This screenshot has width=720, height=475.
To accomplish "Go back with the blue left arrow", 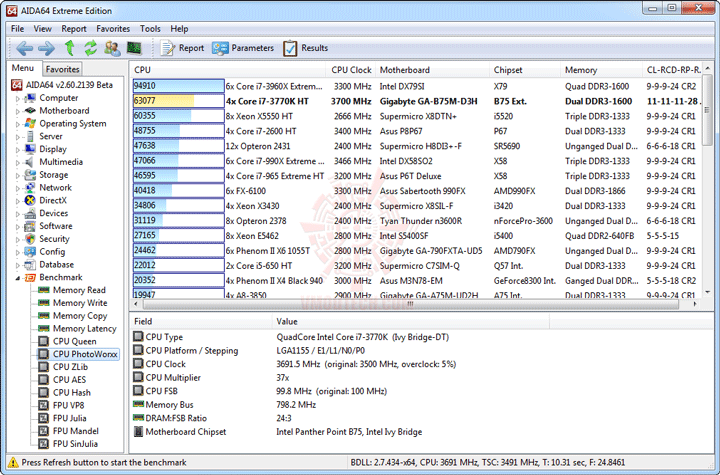I will pyautogui.click(x=24, y=48).
